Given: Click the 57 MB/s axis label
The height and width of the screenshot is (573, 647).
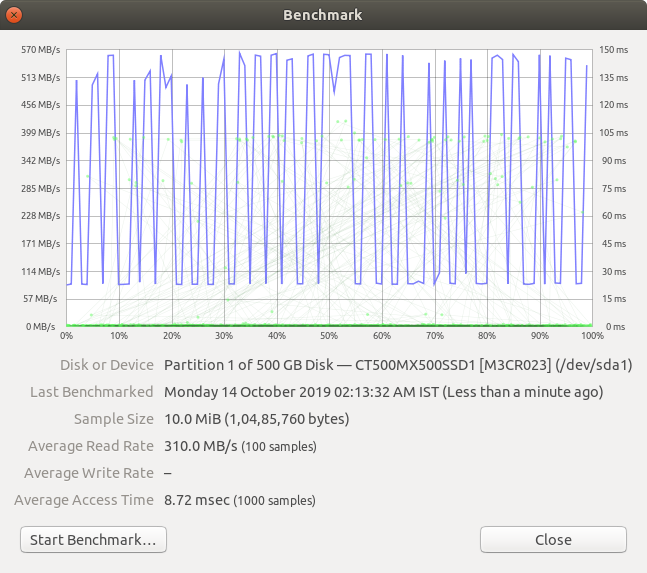Looking at the screenshot, I should click(40, 299).
